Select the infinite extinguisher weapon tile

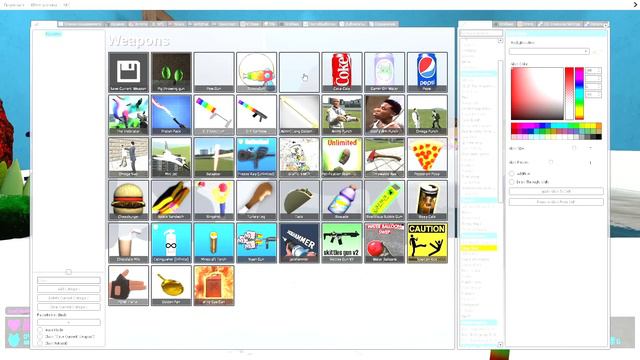point(171,242)
